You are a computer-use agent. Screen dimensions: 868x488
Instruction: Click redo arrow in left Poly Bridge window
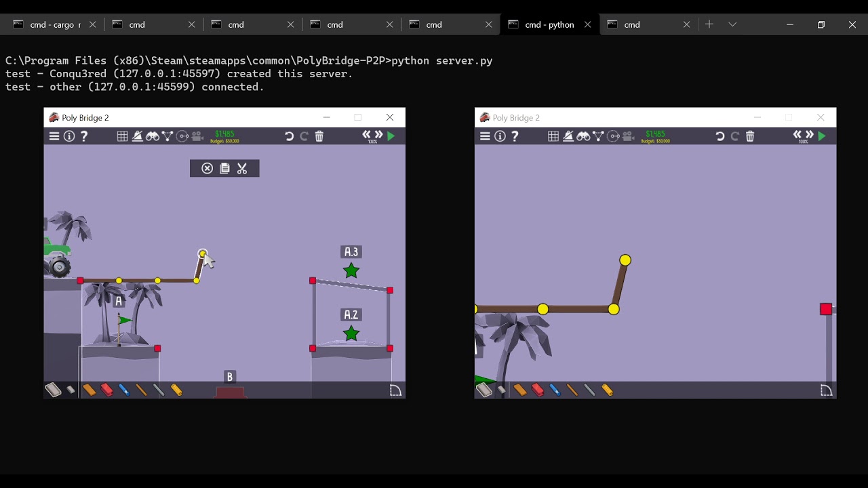point(304,136)
